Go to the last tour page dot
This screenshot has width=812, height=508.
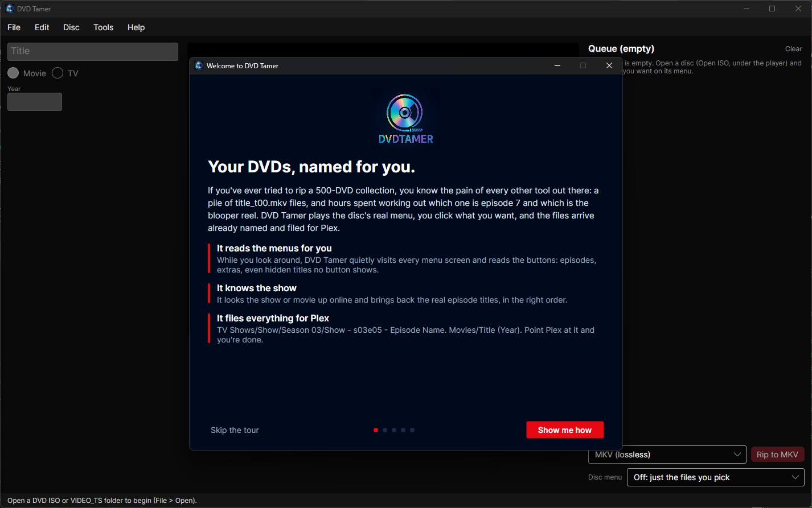[412, 430]
